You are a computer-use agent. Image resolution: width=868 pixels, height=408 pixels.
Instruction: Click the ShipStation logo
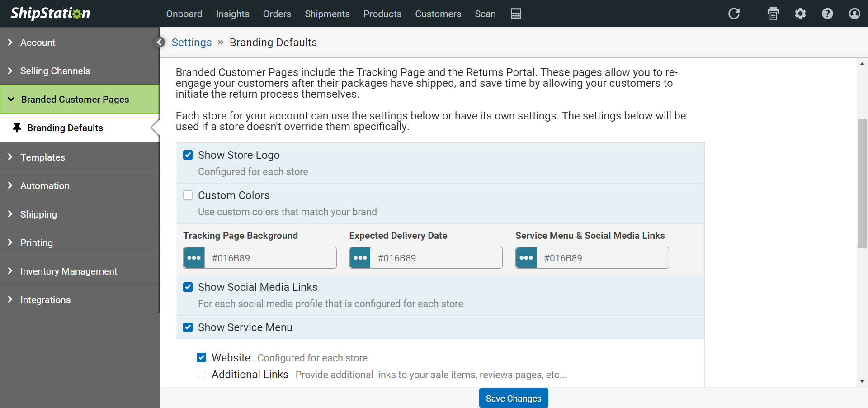click(x=50, y=14)
